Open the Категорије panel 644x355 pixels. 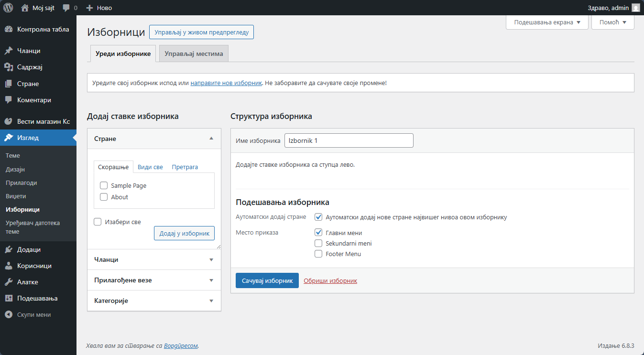153,301
